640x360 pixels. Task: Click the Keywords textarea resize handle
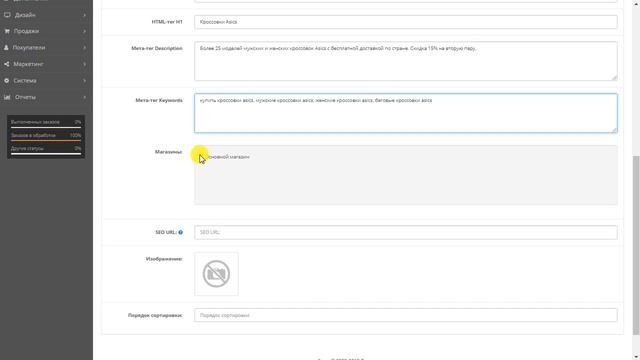(614, 130)
